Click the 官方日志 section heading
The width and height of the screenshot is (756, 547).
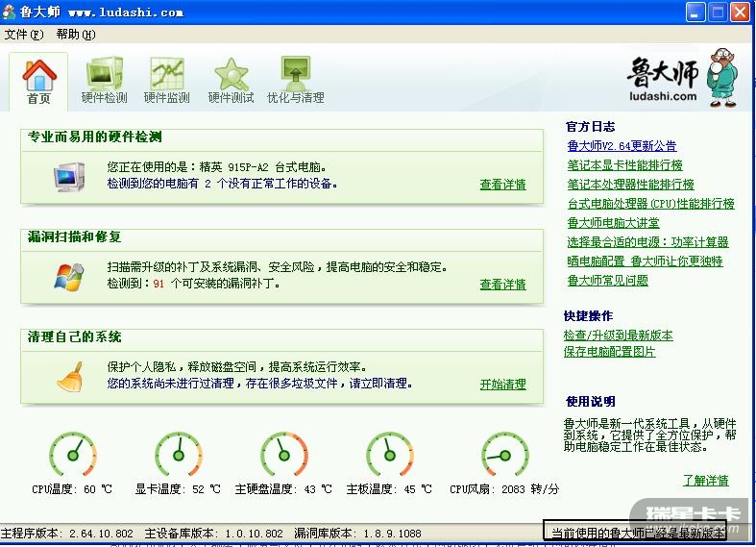pyautogui.click(x=591, y=127)
